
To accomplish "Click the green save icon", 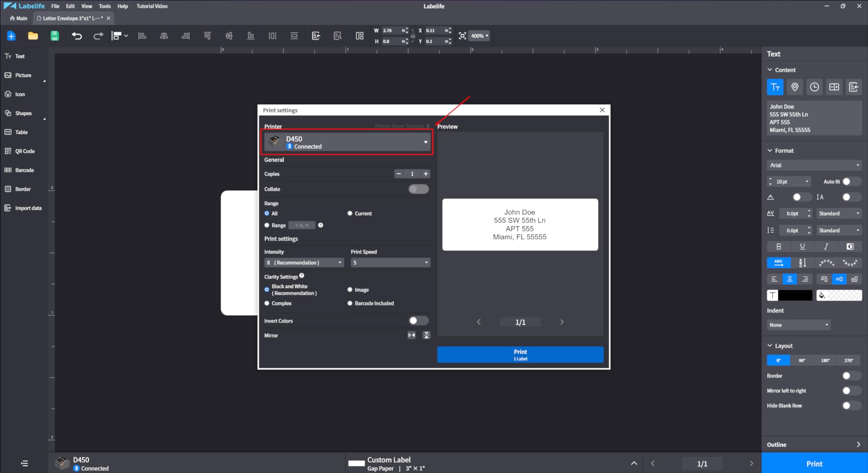I will (54, 36).
